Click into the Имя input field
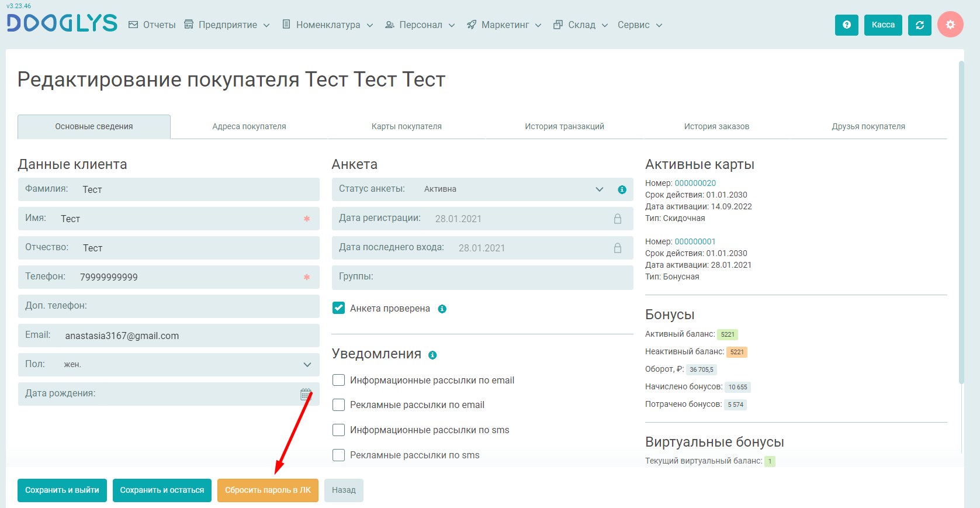 (x=169, y=219)
